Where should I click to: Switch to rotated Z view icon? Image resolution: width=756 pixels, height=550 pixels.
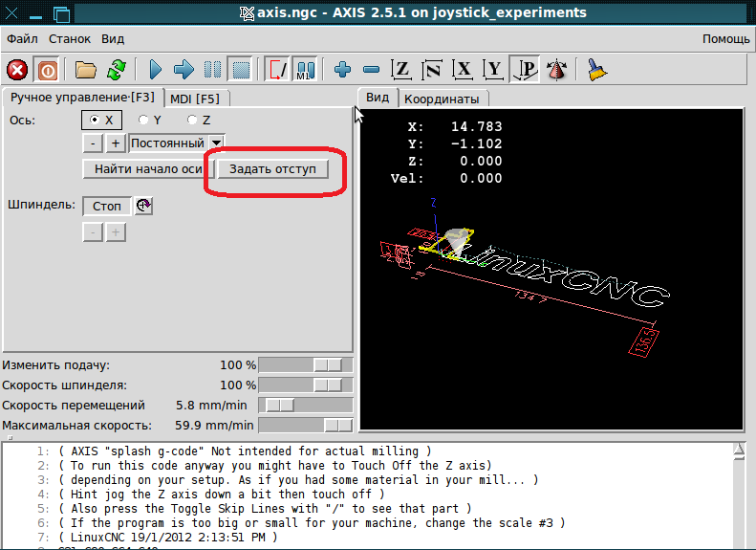432,70
